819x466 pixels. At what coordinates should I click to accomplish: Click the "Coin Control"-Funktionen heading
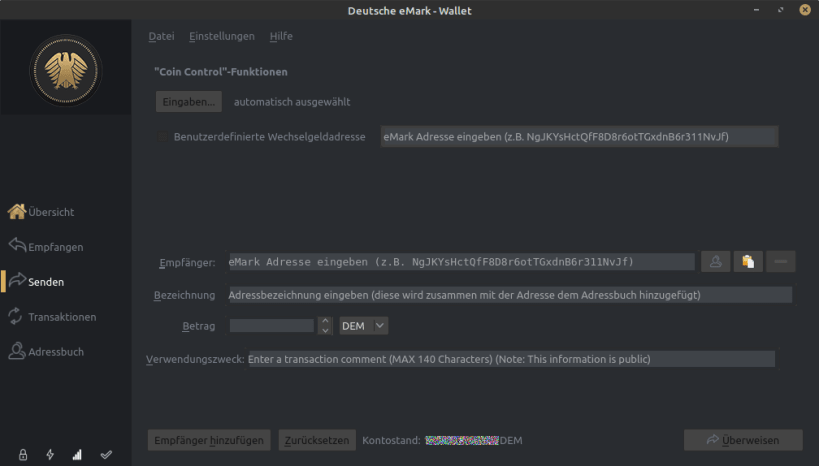coord(220,72)
